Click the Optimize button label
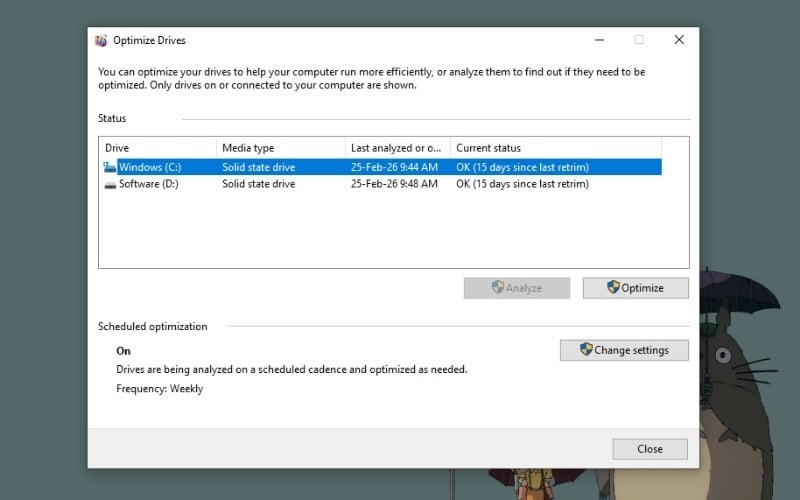Image resolution: width=800 pixels, height=500 pixels. click(x=642, y=288)
